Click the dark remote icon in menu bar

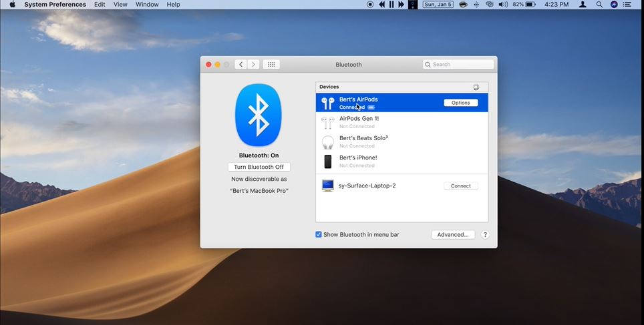click(x=413, y=5)
